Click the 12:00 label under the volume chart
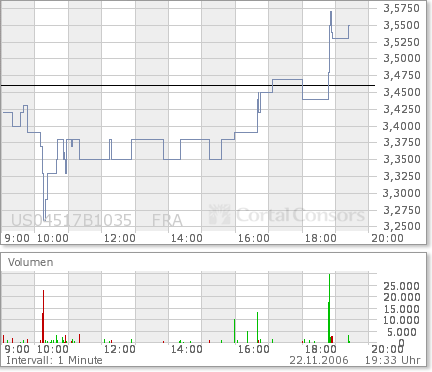 (120, 349)
